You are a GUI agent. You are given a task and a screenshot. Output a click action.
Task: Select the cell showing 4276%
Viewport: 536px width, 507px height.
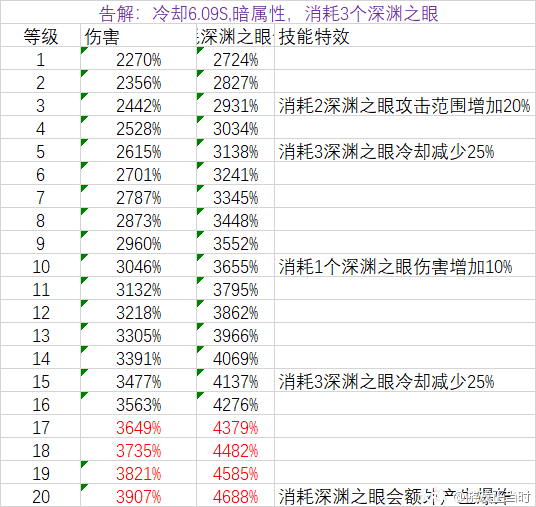click(236, 403)
